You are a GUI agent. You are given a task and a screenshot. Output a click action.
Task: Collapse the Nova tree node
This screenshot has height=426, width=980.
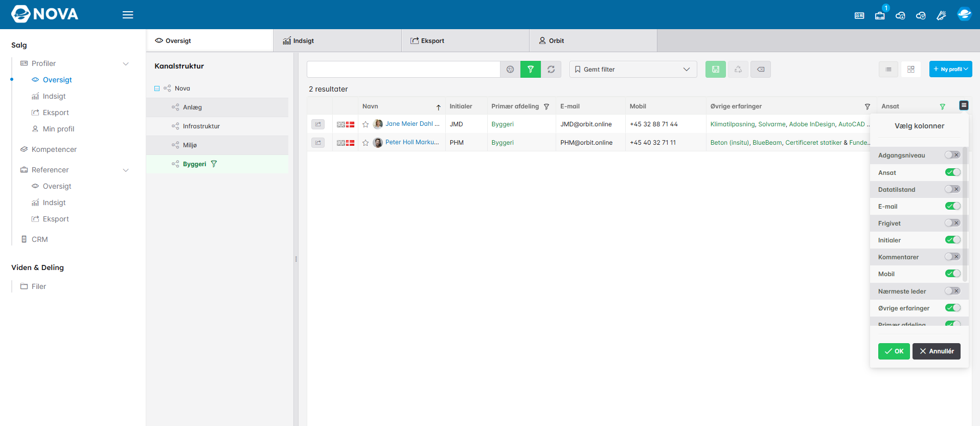pyautogui.click(x=157, y=88)
